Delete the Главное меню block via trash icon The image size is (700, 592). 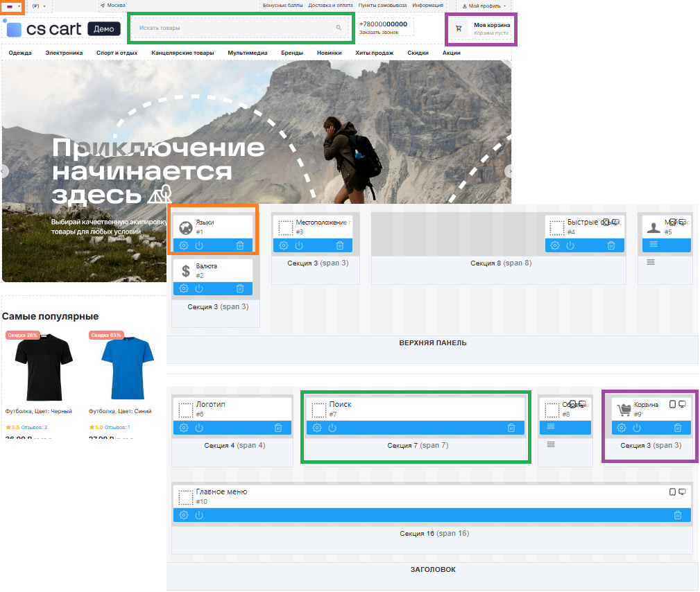678,515
